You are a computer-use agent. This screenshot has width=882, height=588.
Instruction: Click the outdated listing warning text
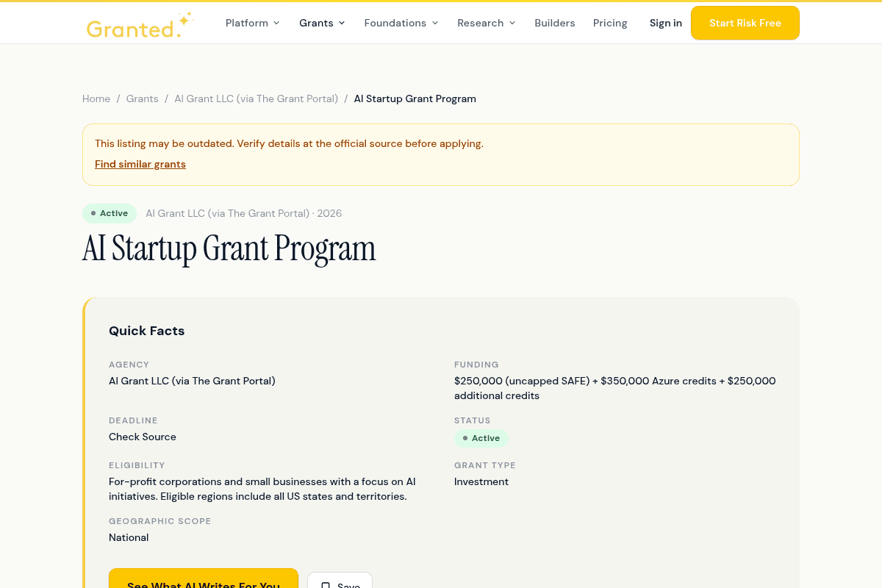click(x=289, y=143)
